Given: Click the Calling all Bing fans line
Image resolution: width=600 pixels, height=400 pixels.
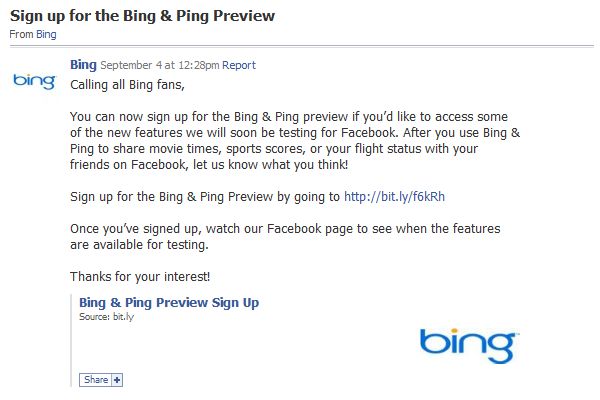Looking at the screenshot, I should (127, 85).
